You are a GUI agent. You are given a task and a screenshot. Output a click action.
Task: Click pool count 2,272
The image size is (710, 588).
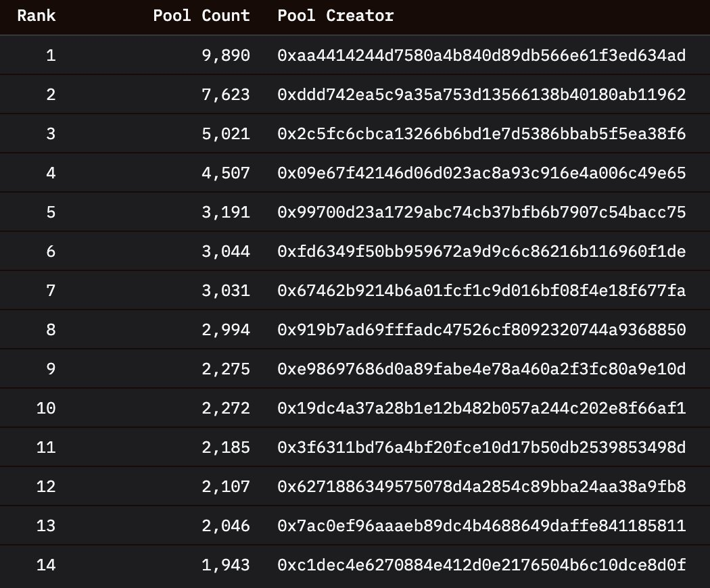(226, 408)
